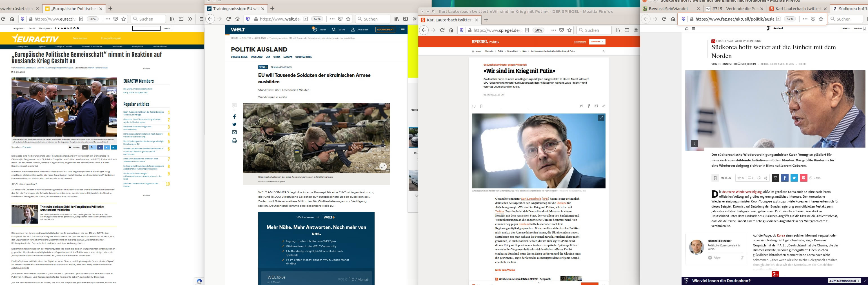The image size is (868, 285).
Task: Share the FAZ article by email
Action: tap(775, 178)
